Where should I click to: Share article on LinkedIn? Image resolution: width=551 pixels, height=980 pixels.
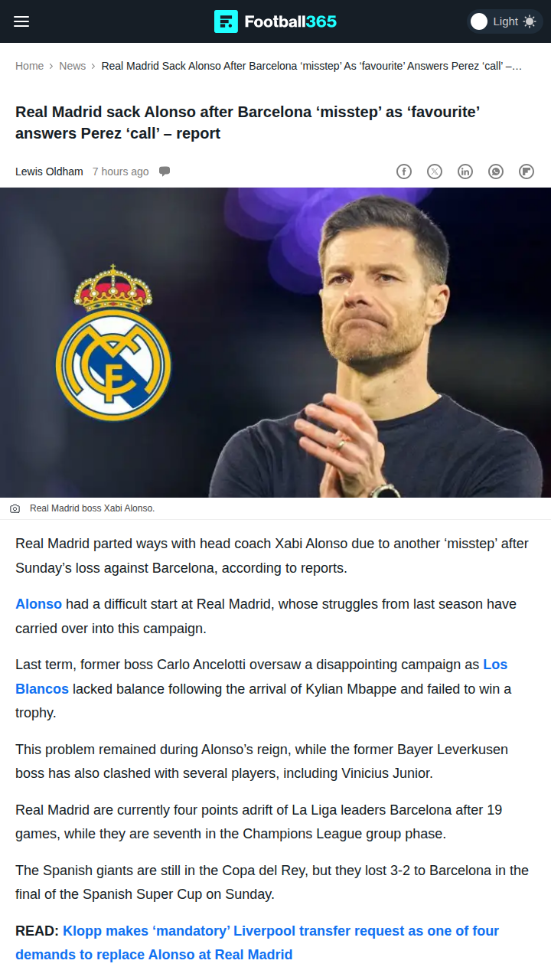click(465, 171)
